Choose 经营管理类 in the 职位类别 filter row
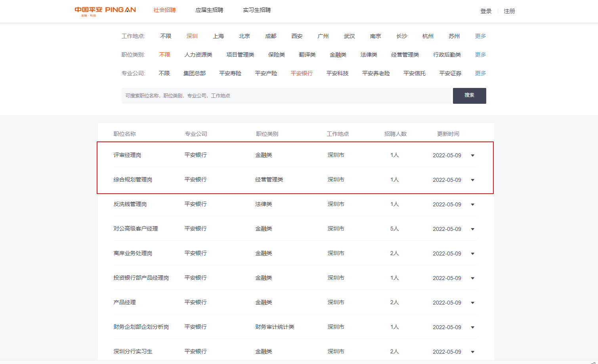Viewport: 598px width, 364px height. click(x=405, y=55)
